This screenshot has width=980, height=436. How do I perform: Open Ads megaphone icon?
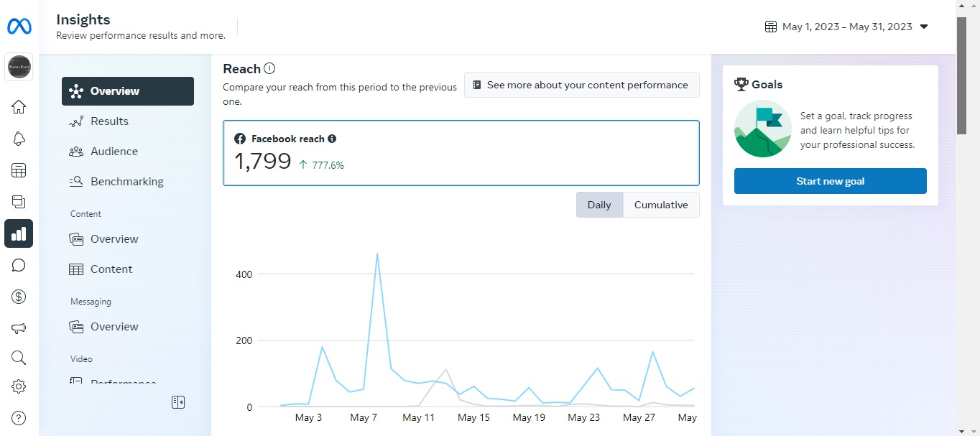[19, 328]
